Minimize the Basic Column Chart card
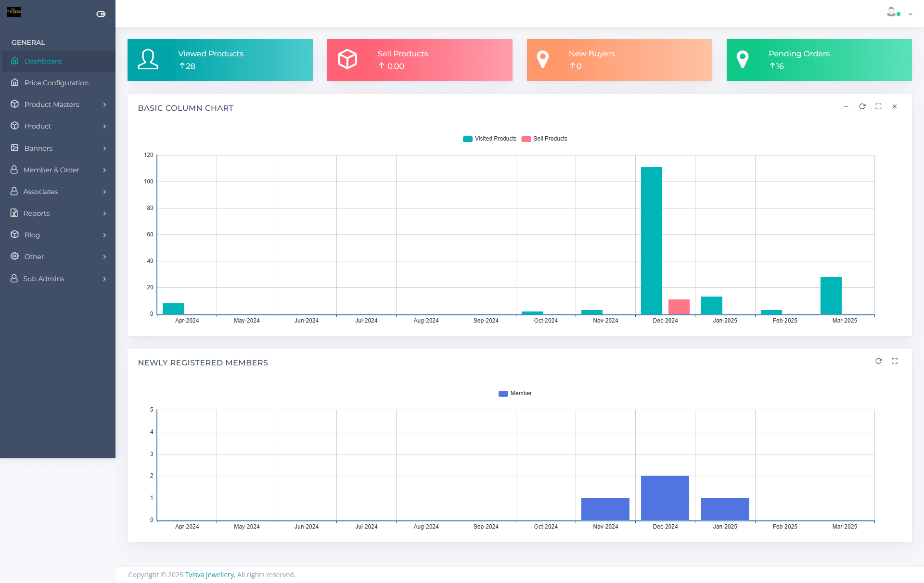This screenshot has width=924, height=583. tap(846, 106)
